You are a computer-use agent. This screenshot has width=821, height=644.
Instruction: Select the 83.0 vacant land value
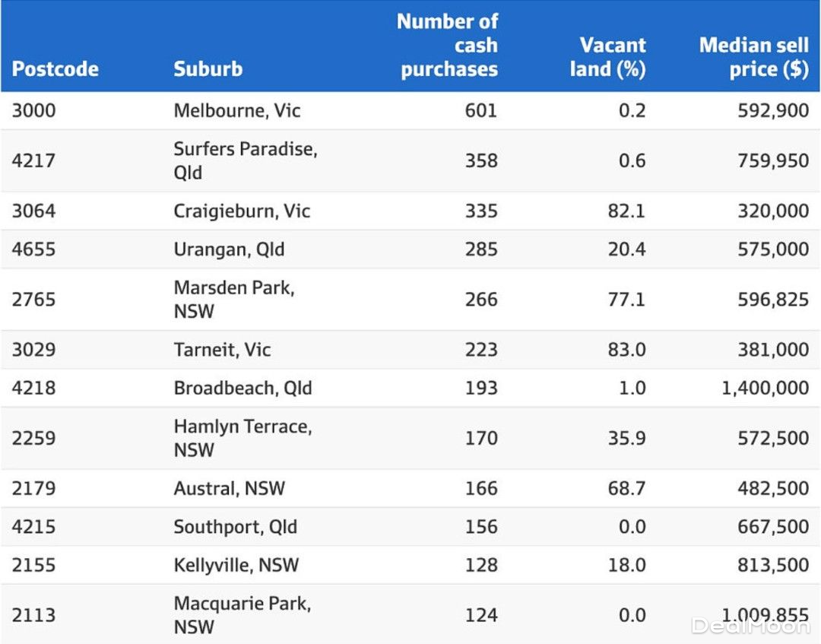[626, 350]
